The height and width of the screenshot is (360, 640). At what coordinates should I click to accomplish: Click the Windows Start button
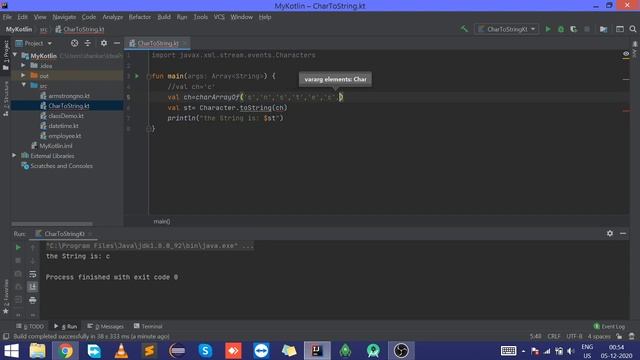tap(11, 351)
